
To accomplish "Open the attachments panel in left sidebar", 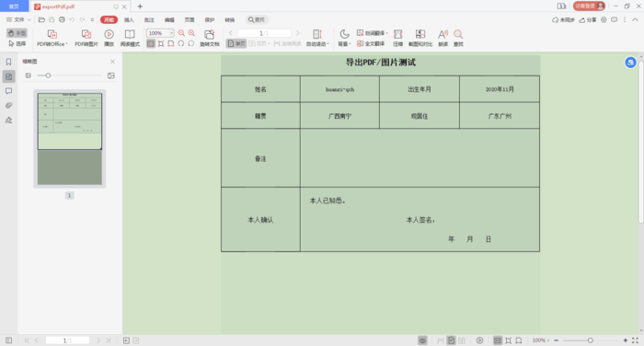I will click(8, 105).
